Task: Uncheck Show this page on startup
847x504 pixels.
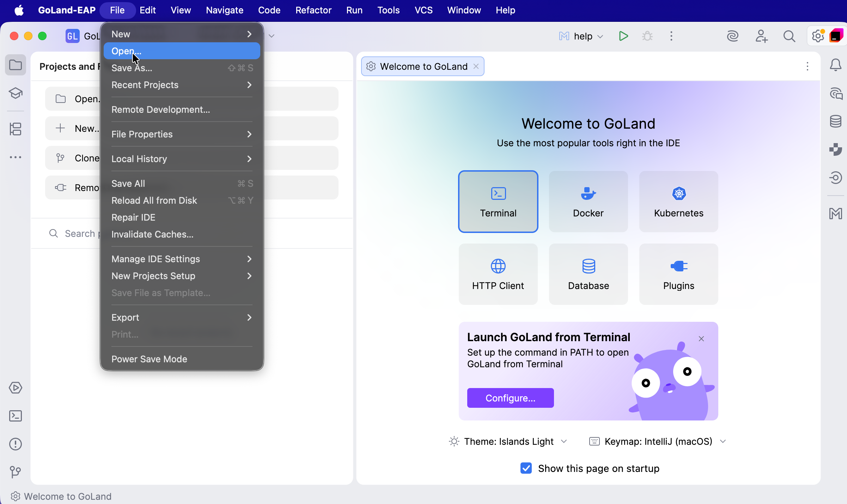Action: click(x=526, y=468)
